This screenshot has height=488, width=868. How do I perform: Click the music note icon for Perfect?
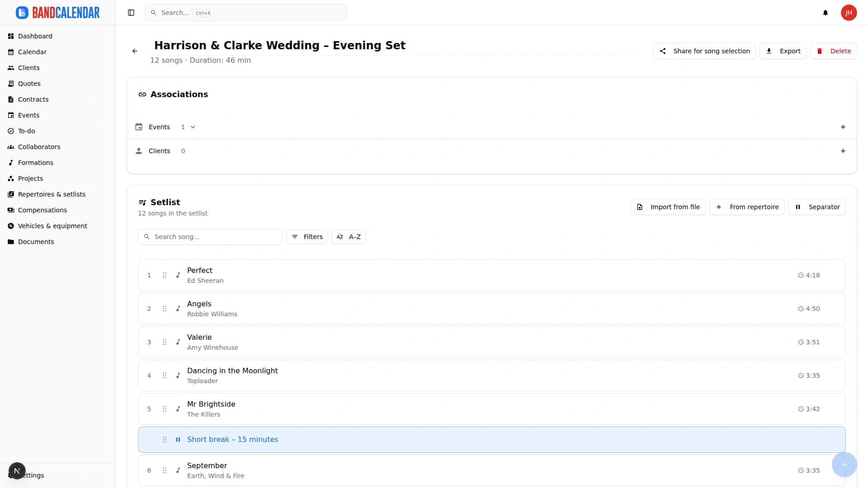(178, 275)
